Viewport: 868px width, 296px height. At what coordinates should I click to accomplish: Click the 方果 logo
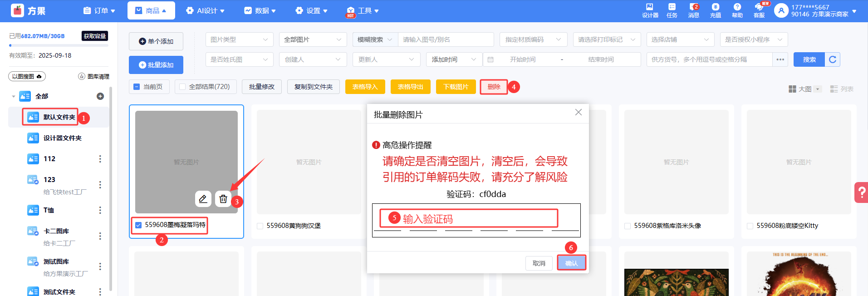click(28, 10)
